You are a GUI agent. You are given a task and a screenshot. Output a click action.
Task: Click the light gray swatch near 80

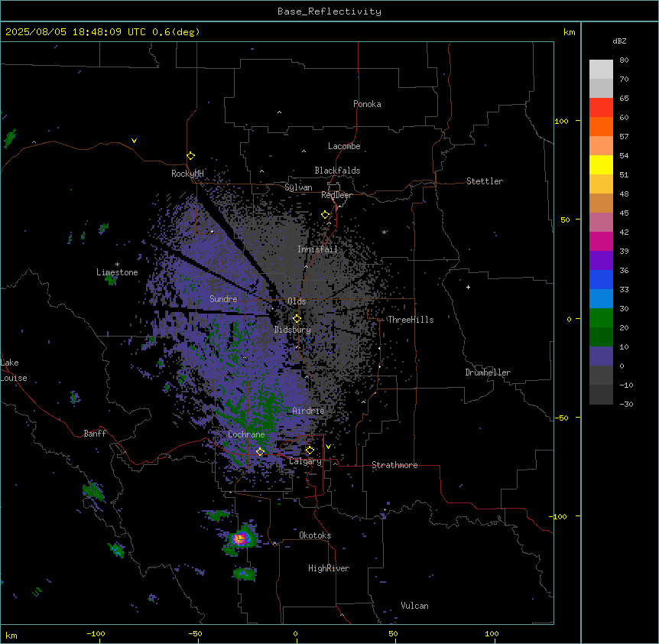click(601, 70)
